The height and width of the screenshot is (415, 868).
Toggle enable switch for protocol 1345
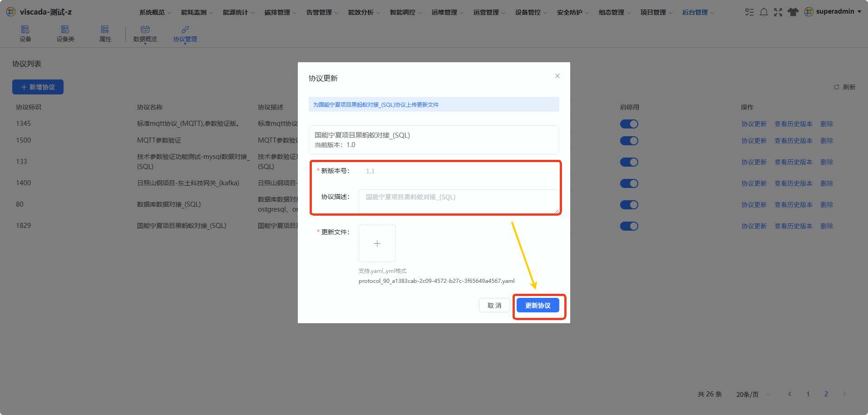pyautogui.click(x=629, y=124)
